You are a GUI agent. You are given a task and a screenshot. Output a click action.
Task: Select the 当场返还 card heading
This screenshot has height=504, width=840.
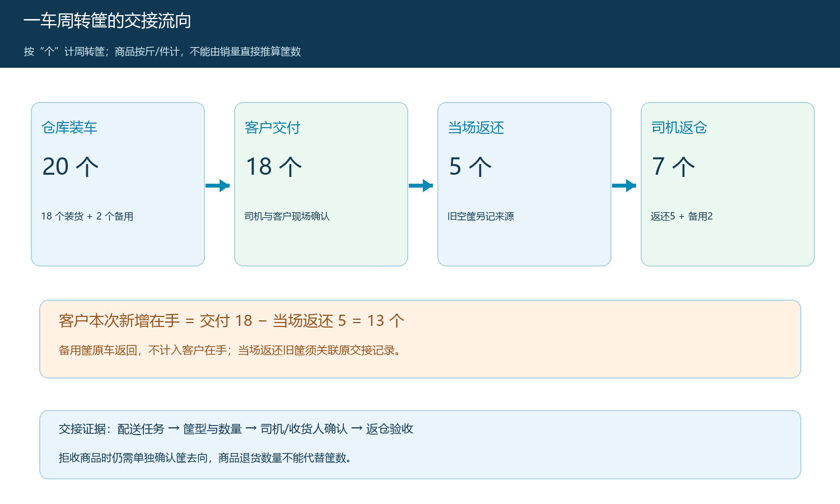[476, 128]
